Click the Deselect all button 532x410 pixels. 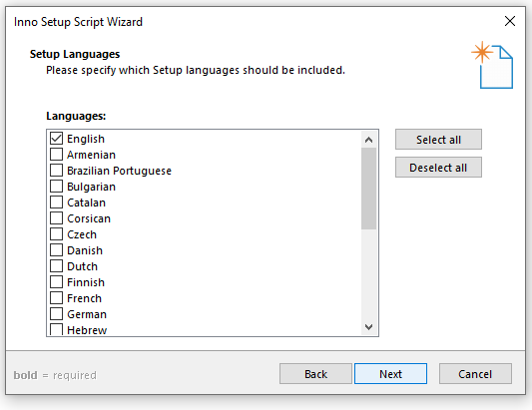438,168
